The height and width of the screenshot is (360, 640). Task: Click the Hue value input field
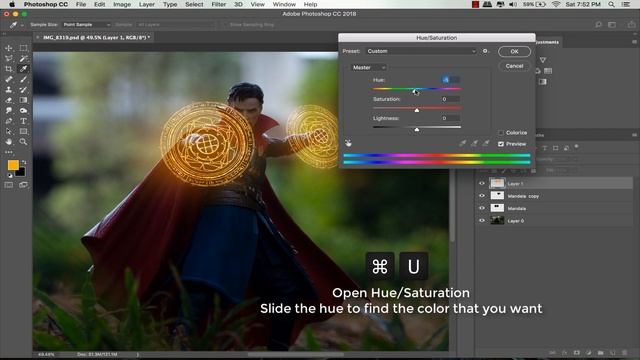point(451,80)
